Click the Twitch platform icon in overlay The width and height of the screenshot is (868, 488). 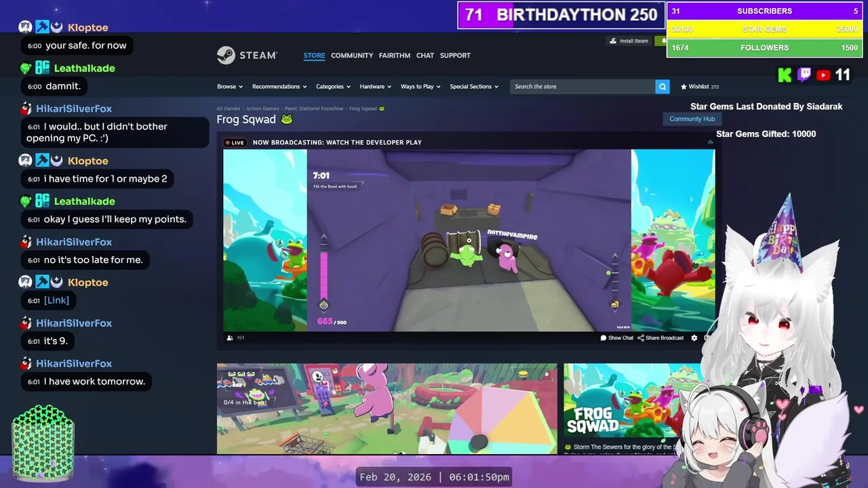tap(804, 75)
